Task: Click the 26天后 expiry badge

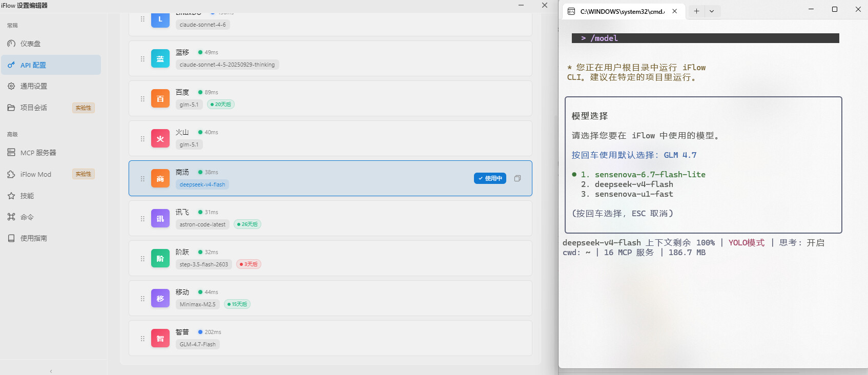Action: 247,224
